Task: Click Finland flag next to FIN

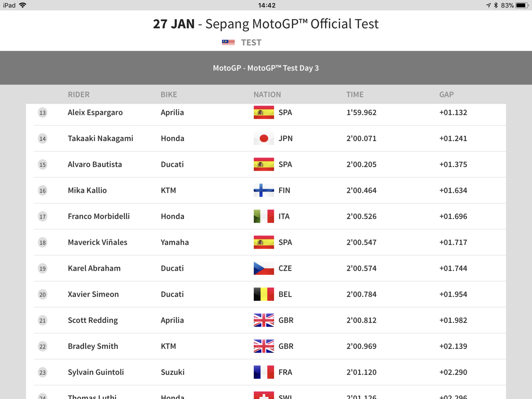Action: [x=264, y=190]
